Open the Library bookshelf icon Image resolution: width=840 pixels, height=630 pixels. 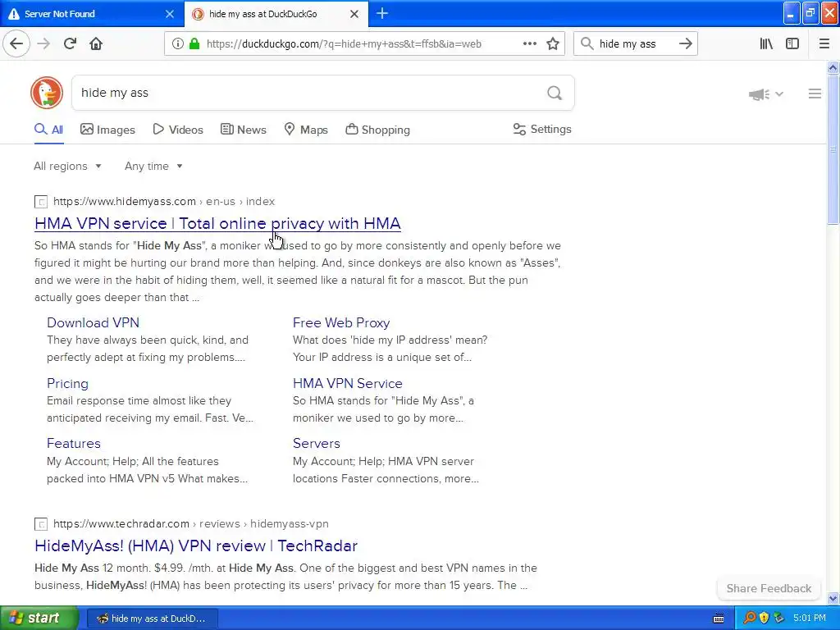point(766,43)
